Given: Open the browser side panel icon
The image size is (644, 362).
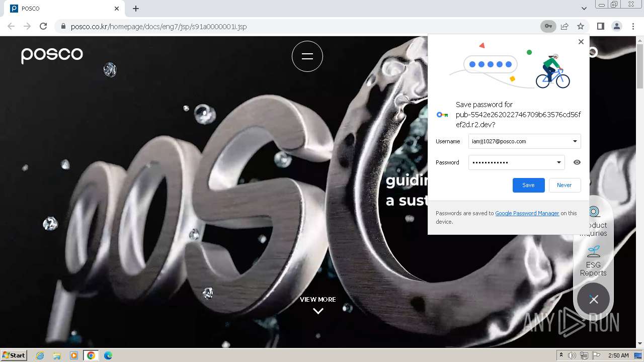Looking at the screenshot, I should [601, 26].
